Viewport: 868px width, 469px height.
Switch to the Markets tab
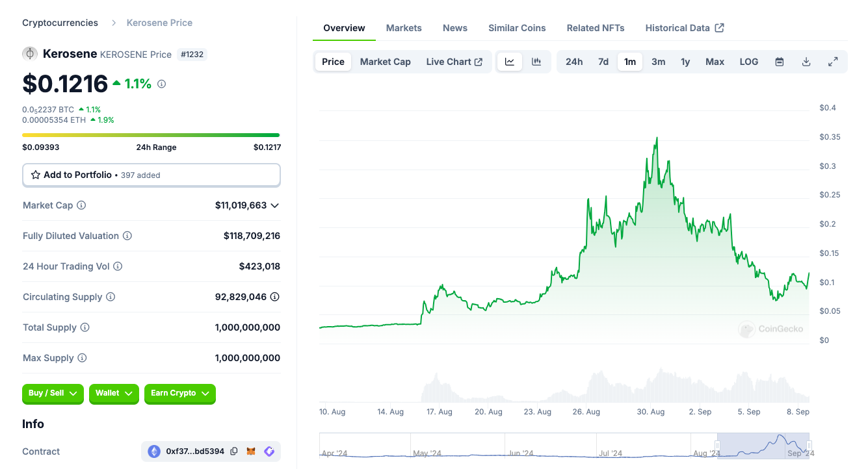(404, 28)
